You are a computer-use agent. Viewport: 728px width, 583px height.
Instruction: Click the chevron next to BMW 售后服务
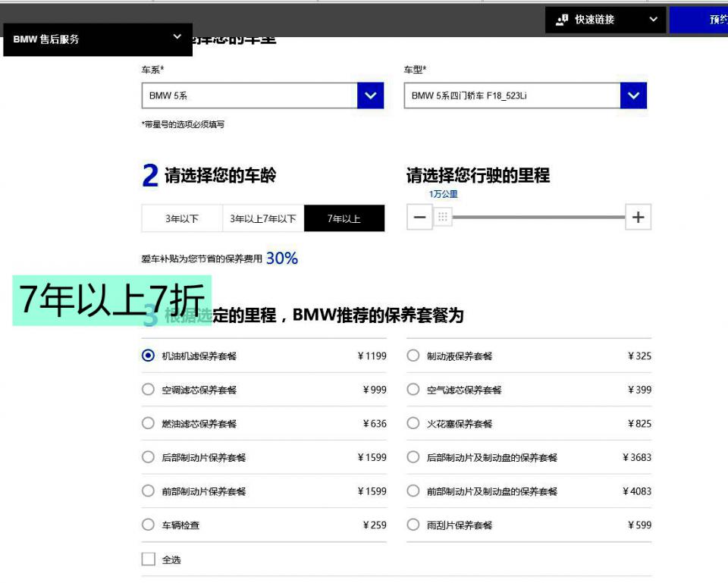click(177, 36)
